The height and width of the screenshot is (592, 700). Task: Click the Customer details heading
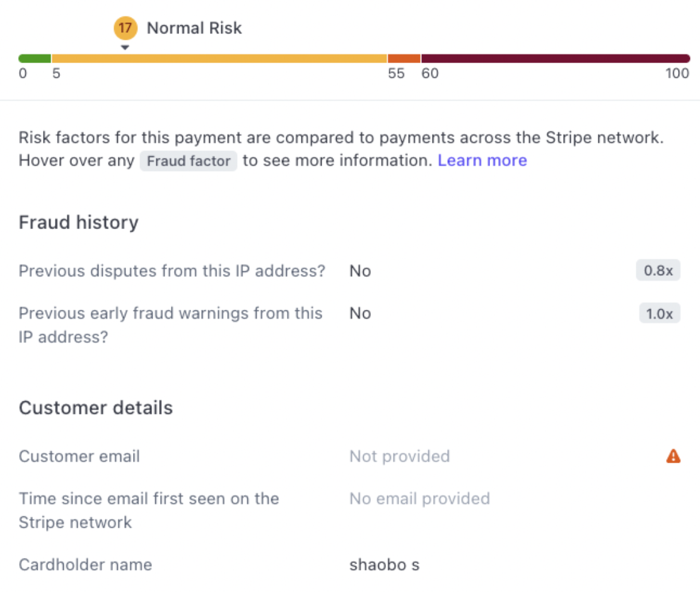[95, 408]
